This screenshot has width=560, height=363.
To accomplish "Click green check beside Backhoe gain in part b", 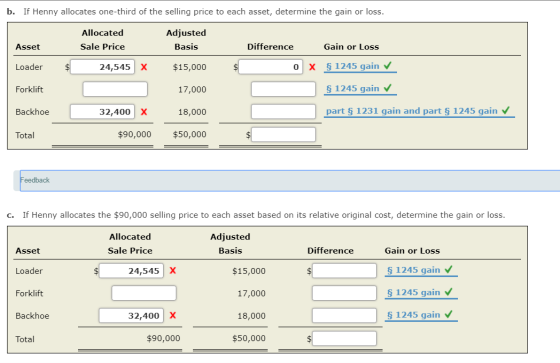I will 506,110.
